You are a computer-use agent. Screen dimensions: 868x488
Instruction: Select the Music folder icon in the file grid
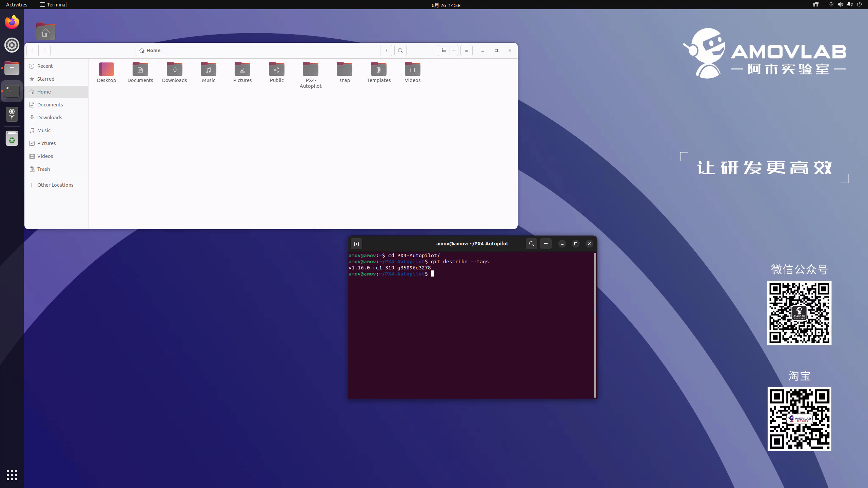click(x=209, y=73)
